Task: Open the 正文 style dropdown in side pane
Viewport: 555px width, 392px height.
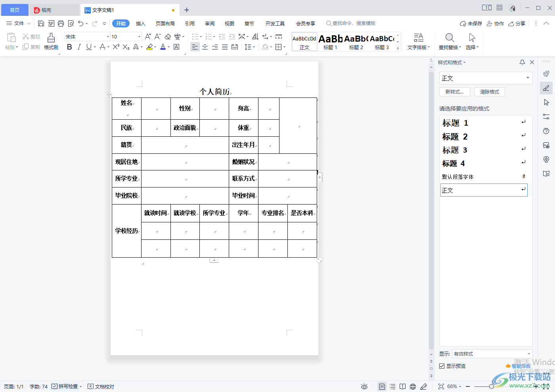Action: point(528,78)
